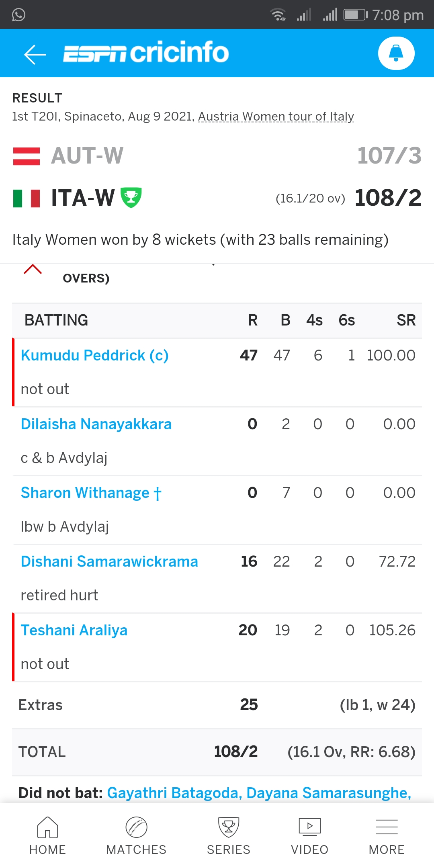
Task: Tap the back arrow icon
Action: (x=35, y=54)
